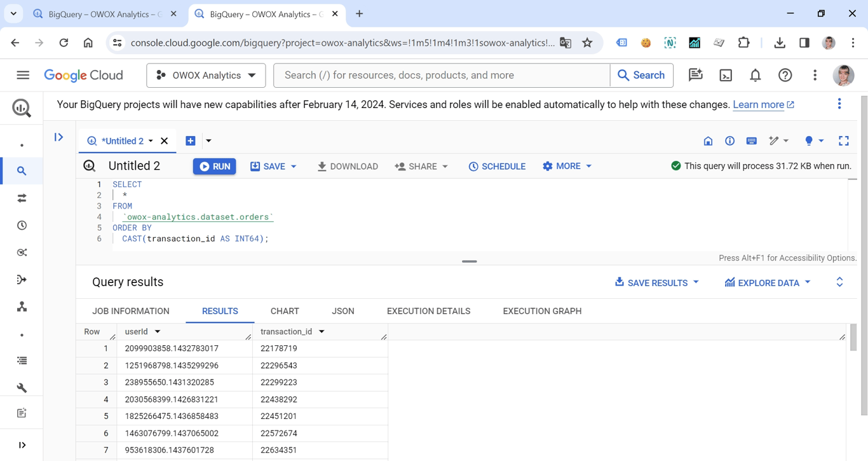Open Google Cloud header three-dot menu
Viewport: 868px width, 461px height.
815,75
